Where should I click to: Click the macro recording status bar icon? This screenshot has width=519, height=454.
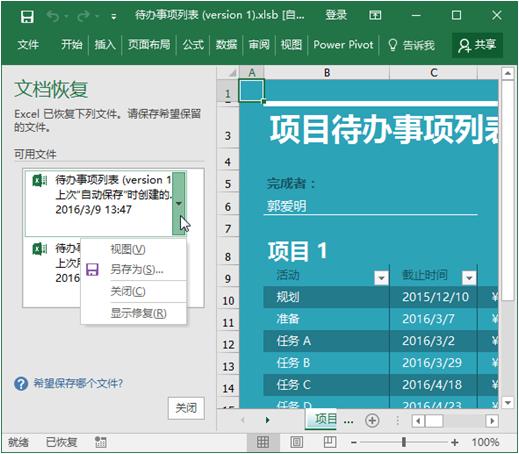100,442
